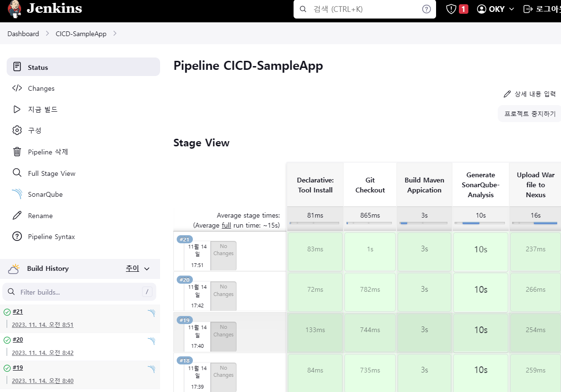
Task: Click the Git Checkout average time progress bar
Action: point(369,223)
